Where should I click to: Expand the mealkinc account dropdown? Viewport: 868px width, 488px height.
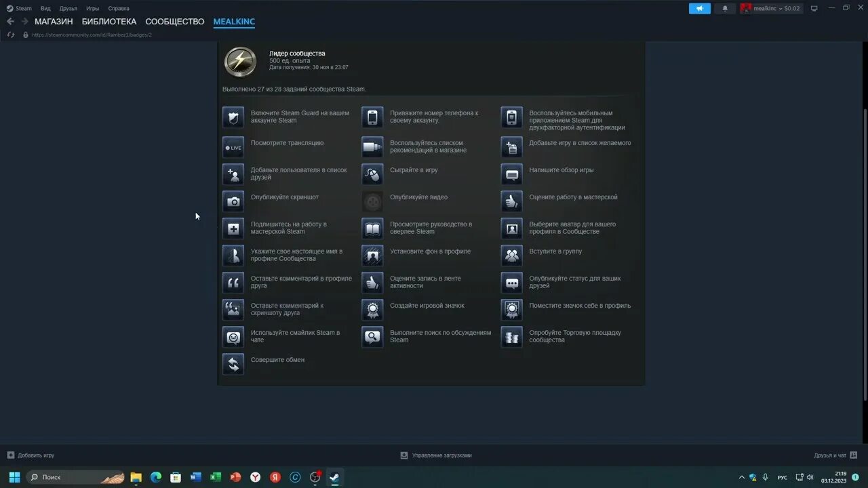(x=772, y=9)
